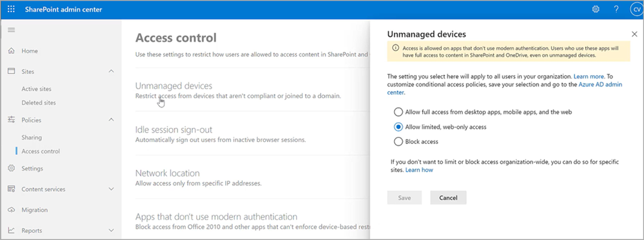Go to Home in navigation
Viewport: 644px width, 240px height.
(x=29, y=51)
